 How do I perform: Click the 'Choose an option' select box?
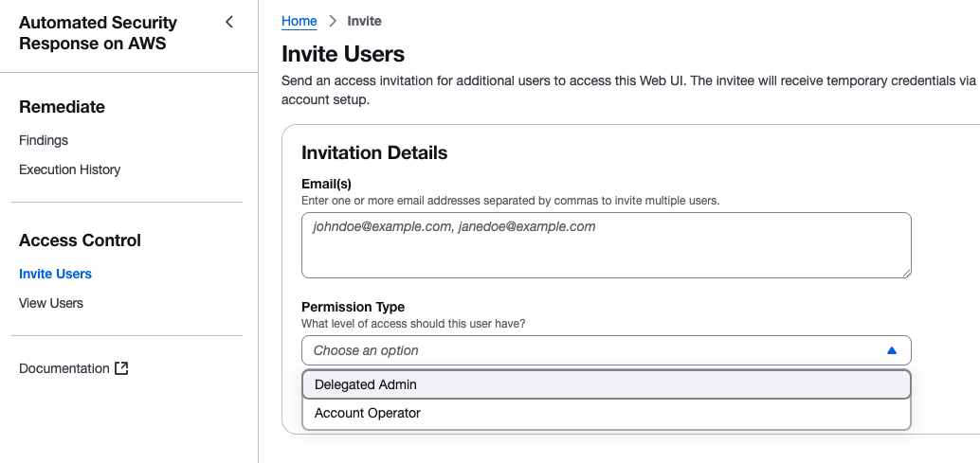point(588,350)
